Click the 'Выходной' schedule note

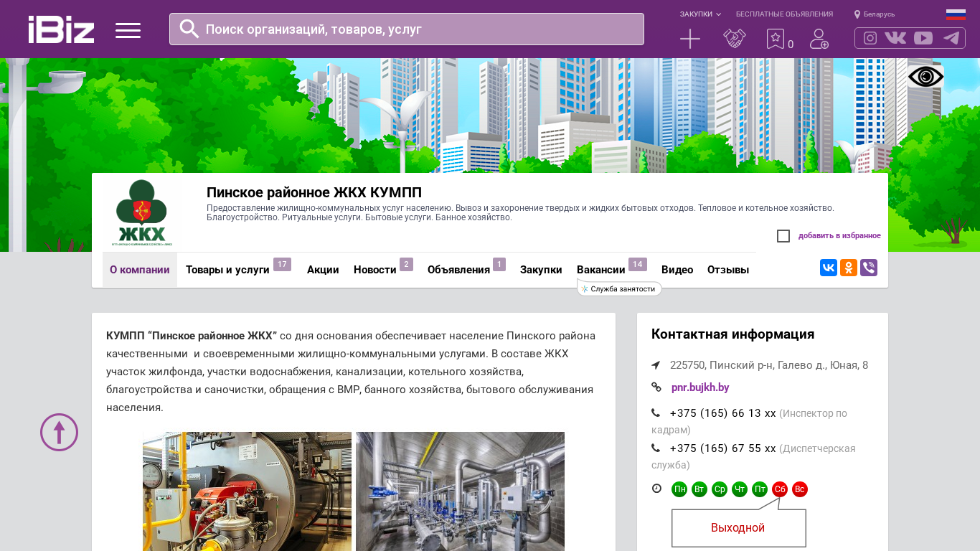[x=738, y=528]
